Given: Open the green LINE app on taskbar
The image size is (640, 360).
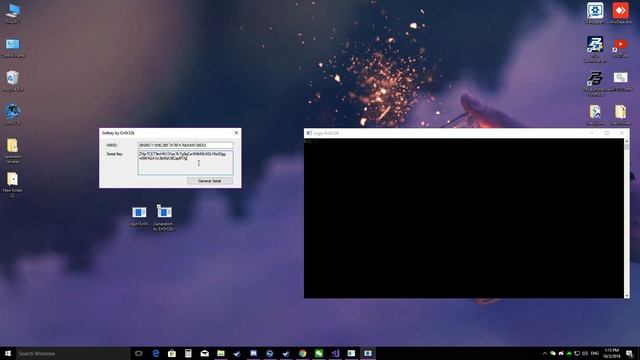Looking at the screenshot, I should tap(319, 353).
